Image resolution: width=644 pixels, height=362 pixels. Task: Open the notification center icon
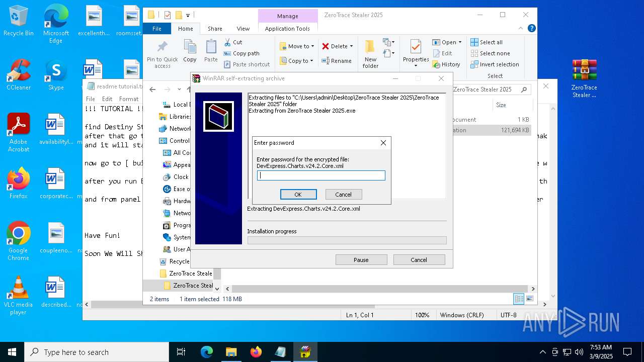pyautogui.click(x=627, y=352)
